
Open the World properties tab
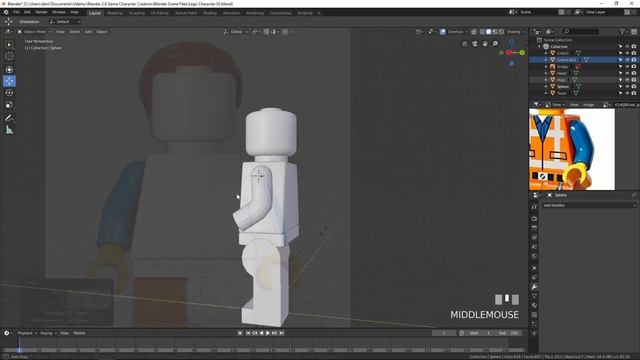coord(534,256)
